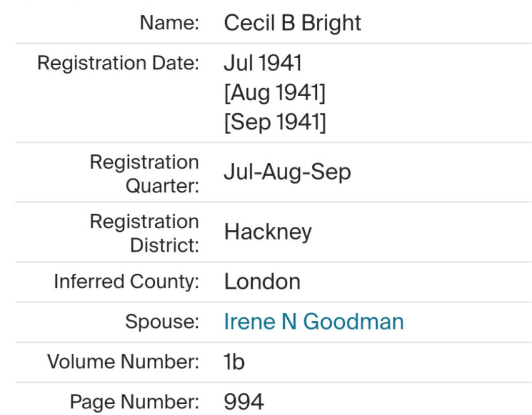The image size is (532, 415).
Task: Select the bracketed '[Sep 1941]' entry
Action: pos(275,122)
